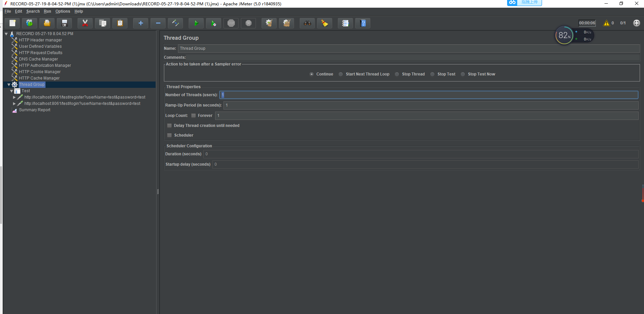Collapse the Thread Group tree node
Screen dimensions: 644x314
(9, 85)
